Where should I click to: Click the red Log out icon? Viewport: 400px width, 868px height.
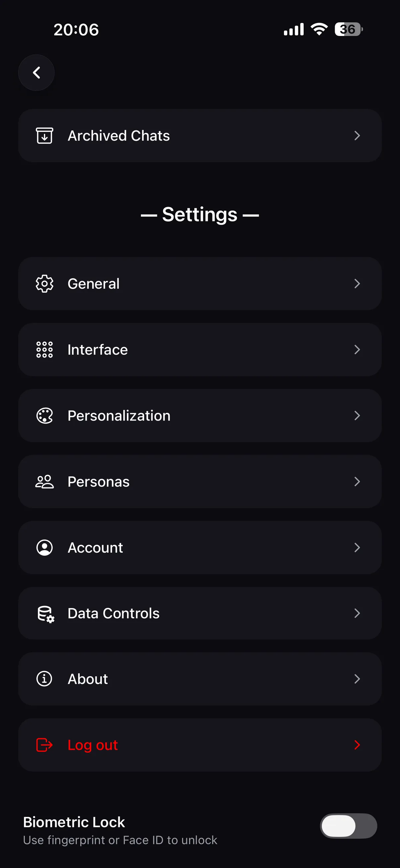(x=44, y=745)
